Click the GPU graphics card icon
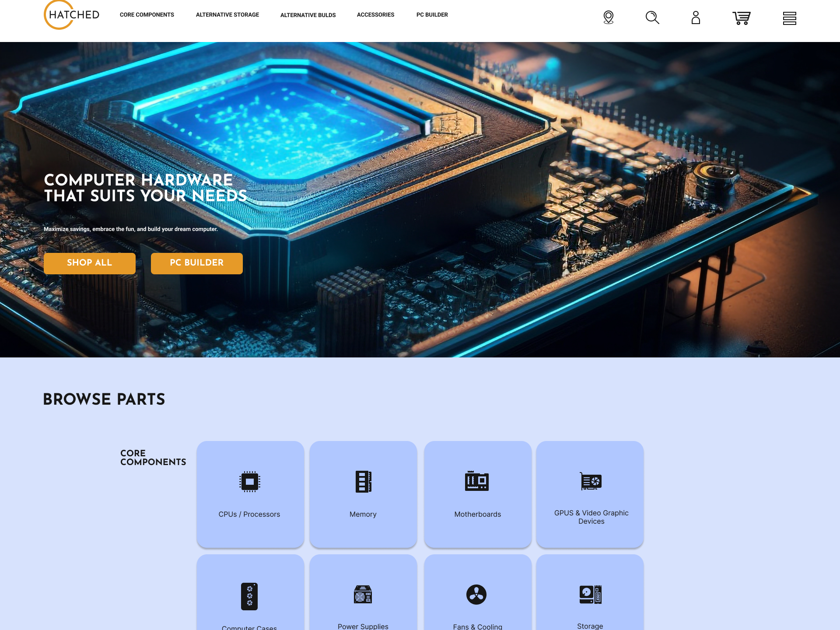 [x=591, y=481]
